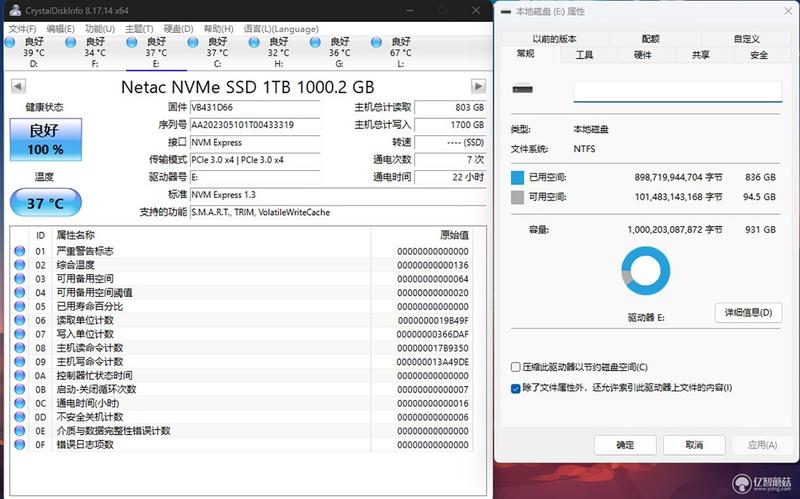Click status orb for attribute 06 读取单位计数
Screen dimensions: 800x499
tap(19, 320)
